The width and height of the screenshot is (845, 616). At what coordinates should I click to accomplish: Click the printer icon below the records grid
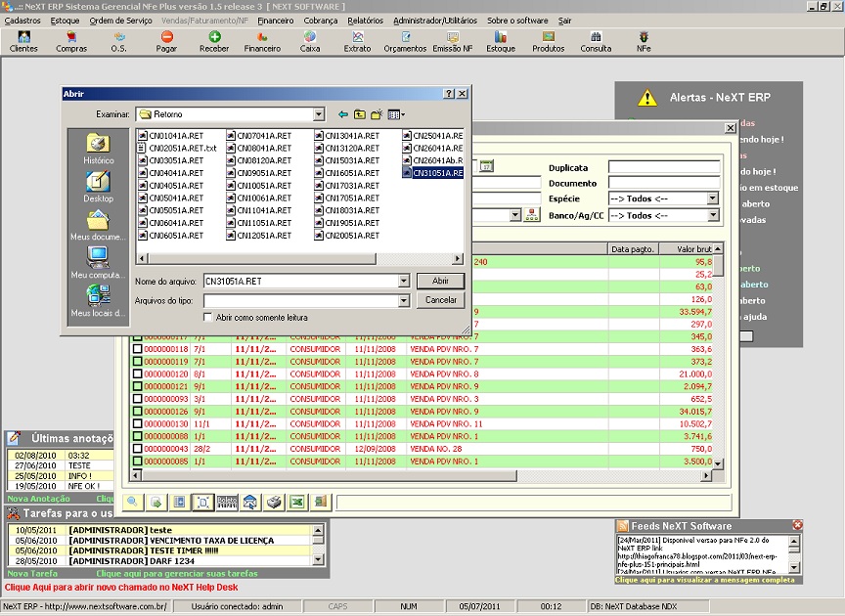click(x=274, y=501)
